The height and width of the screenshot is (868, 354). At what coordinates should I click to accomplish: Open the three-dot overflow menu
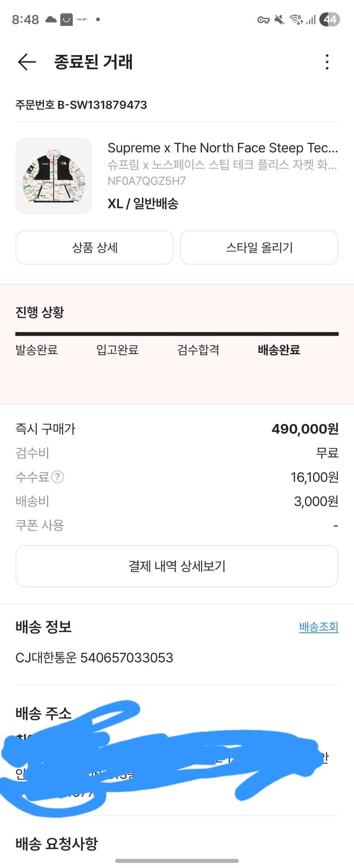tap(327, 62)
